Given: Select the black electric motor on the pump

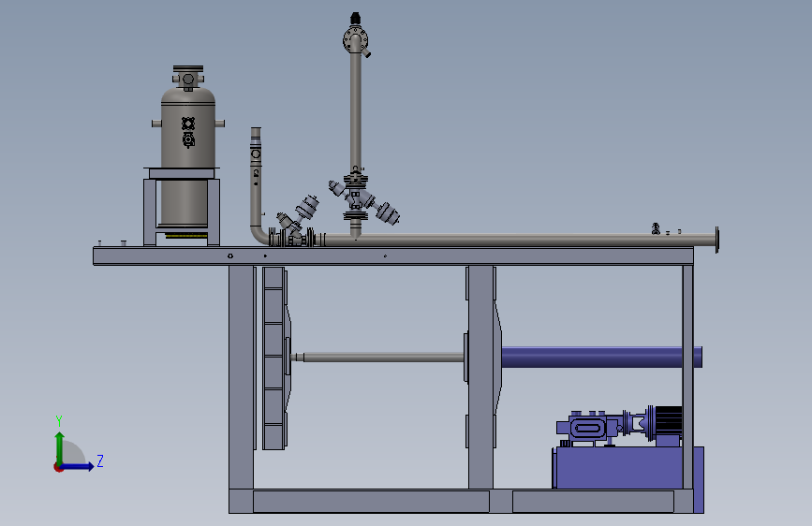Looking at the screenshot, I should (x=668, y=420).
